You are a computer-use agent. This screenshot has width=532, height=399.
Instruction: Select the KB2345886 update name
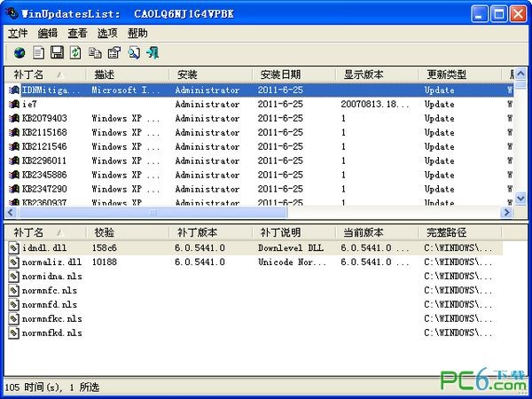pyautogui.click(x=44, y=175)
